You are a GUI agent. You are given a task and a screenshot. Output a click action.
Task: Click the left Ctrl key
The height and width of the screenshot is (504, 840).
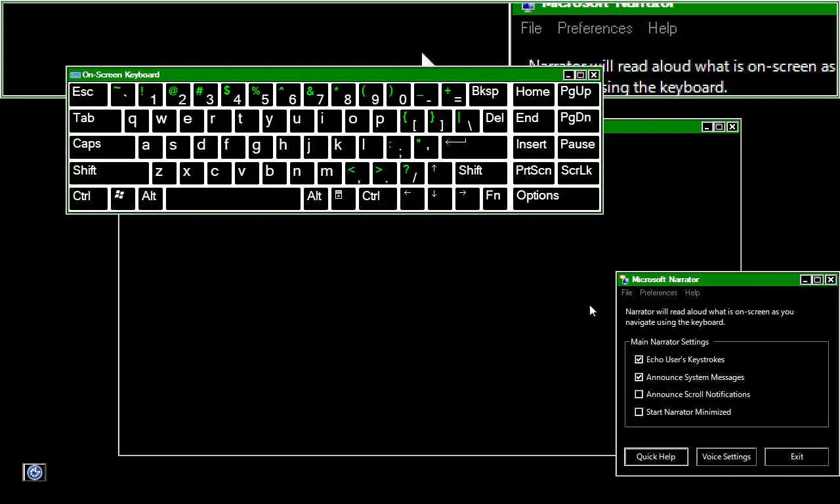[88, 199]
